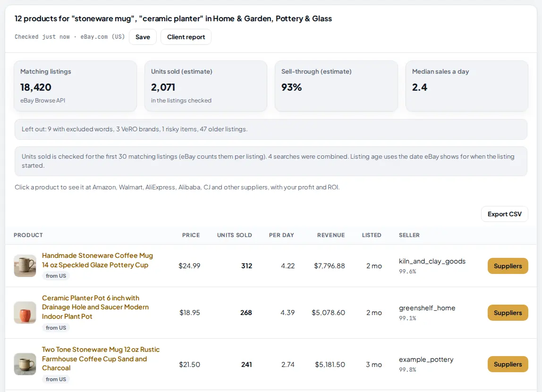Click units sold value 268
Screen dimensions: 542x392
pyautogui.click(x=246, y=313)
